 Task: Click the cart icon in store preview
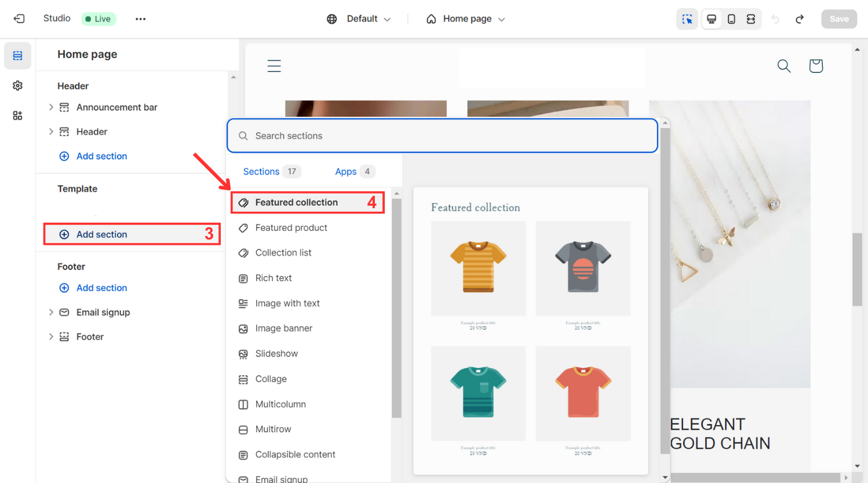816,66
